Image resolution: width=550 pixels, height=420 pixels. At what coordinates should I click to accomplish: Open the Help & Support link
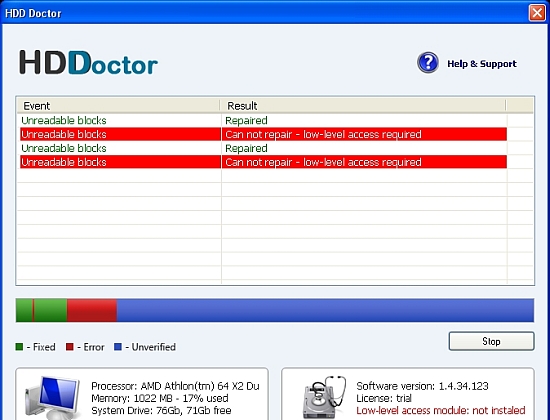pos(482,64)
